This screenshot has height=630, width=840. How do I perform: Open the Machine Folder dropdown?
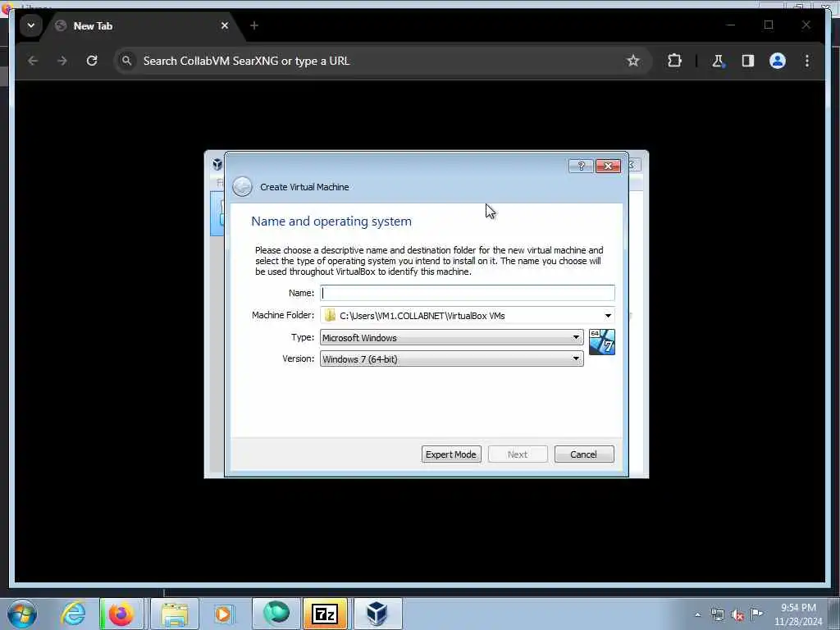[x=608, y=316]
